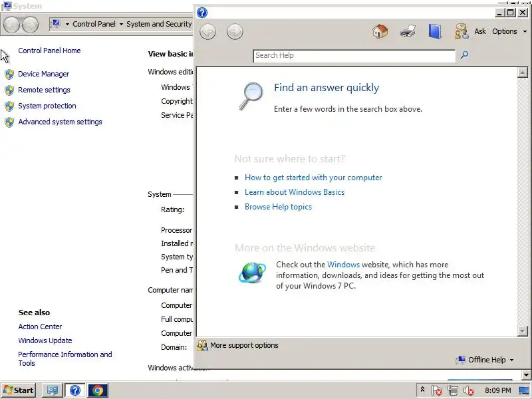Viewport: 532px width, 399px height.
Task: Click the taskbar clock showing 8:09 PM
Action: (497, 390)
